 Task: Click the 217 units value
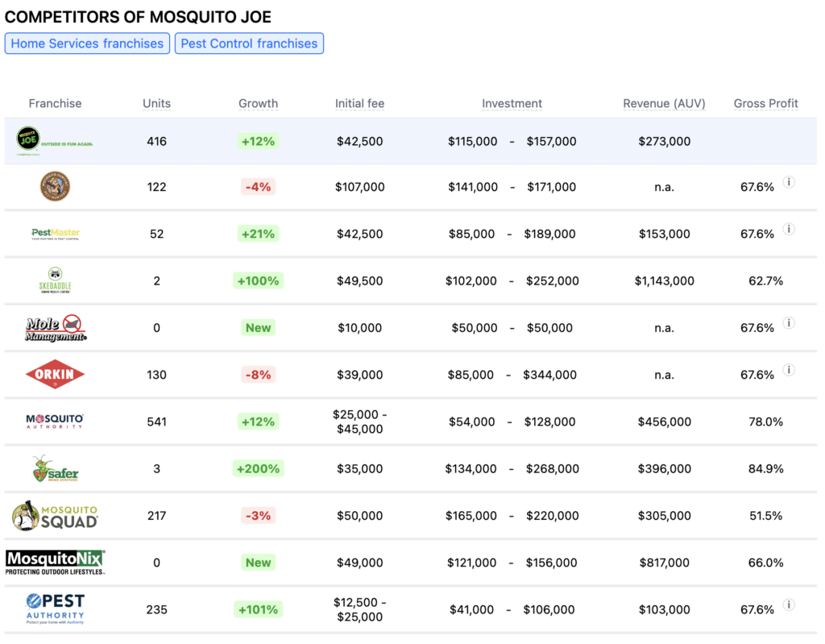point(157,516)
